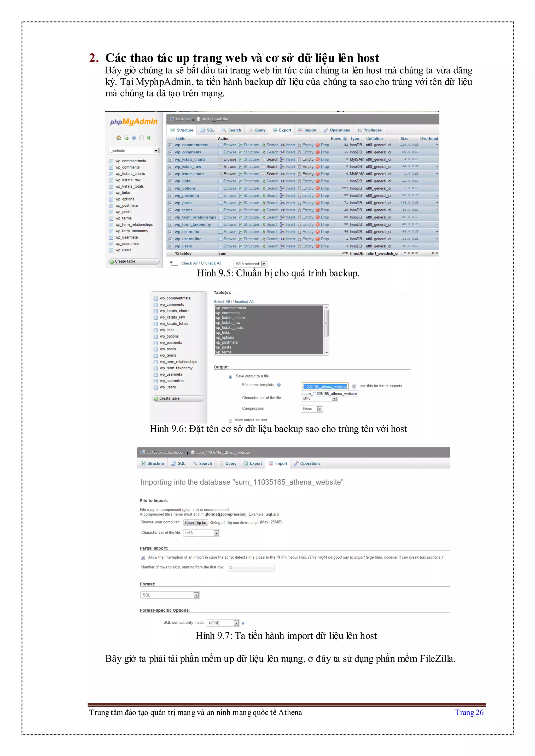Click the Rows help question icon

[x=345, y=139]
